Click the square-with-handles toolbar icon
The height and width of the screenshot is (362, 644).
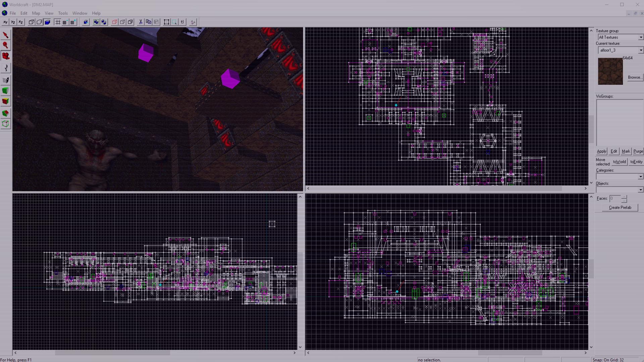coord(166,22)
